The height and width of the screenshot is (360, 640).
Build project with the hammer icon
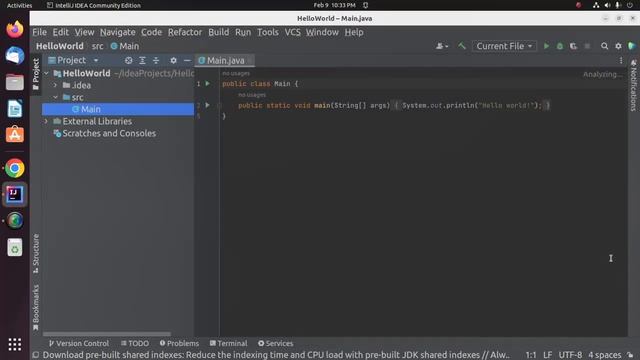(x=462, y=46)
